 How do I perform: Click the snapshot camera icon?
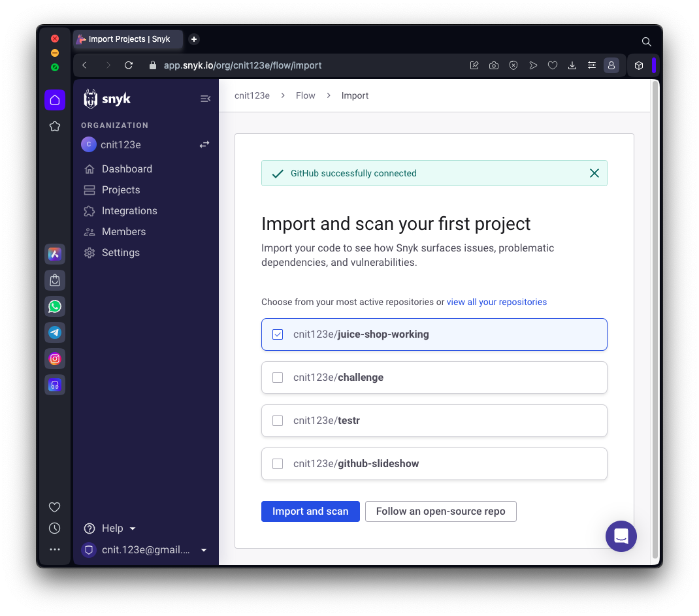click(x=494, y=65)
